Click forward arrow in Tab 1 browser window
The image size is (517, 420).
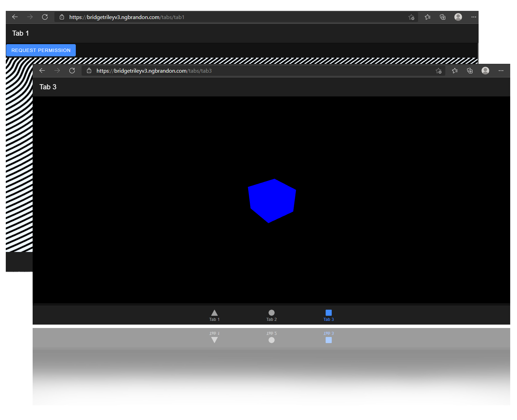point(30,17)
